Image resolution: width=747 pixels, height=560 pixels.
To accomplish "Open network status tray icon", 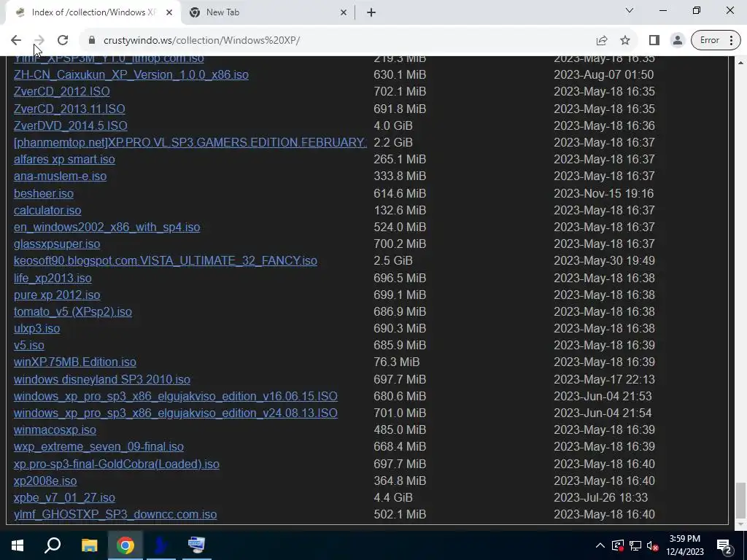I will point(635,545).
